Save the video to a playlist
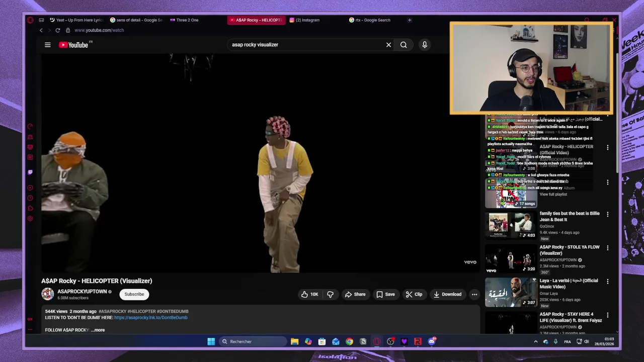Image resolution: width=644 pixels, height=362 pixels. [x=385, y=294]
